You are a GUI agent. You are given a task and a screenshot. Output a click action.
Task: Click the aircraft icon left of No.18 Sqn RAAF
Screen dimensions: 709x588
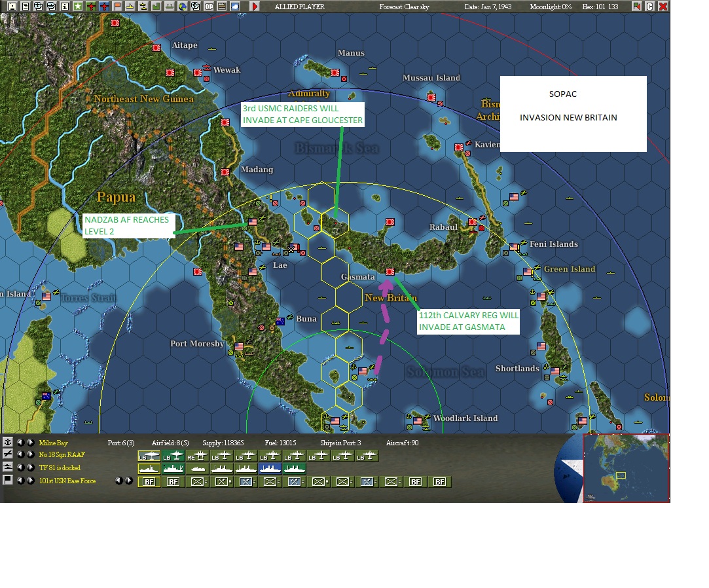[8, 454]
